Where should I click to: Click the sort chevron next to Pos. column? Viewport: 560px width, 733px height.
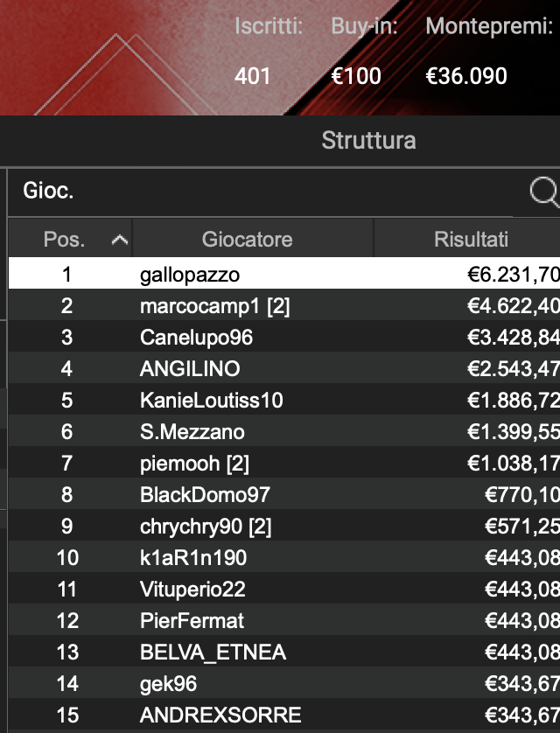[117, 239]
